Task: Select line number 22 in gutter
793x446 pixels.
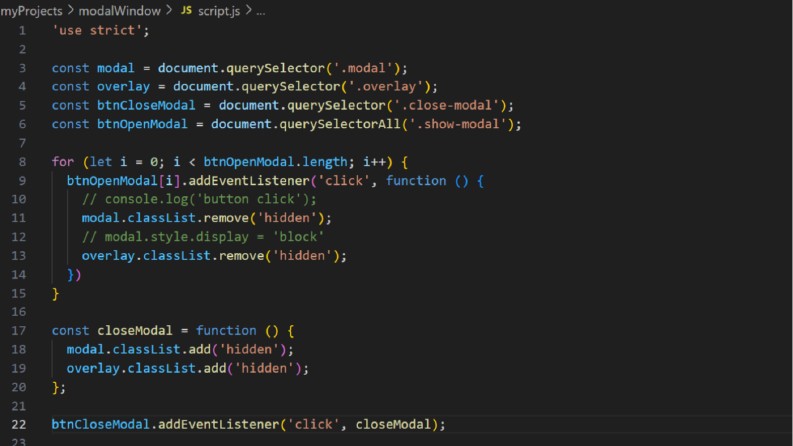Action: tap(19, 425)
